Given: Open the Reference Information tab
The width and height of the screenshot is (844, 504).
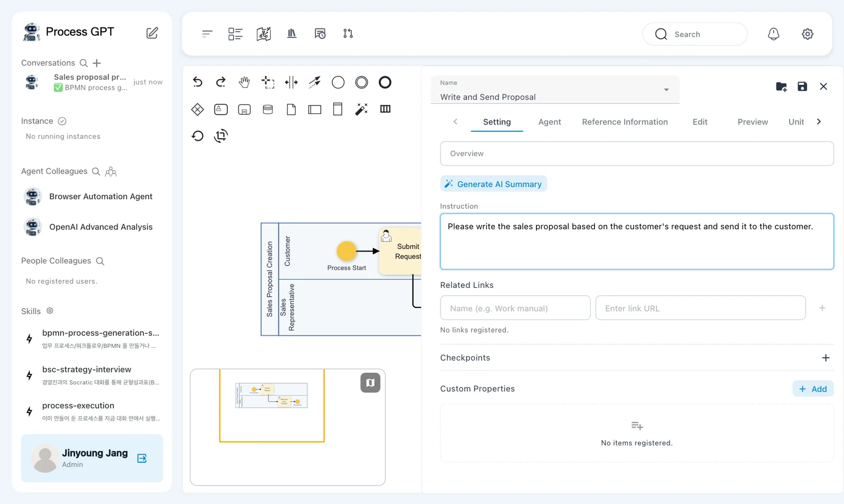Looking at the screenshot, I should (x=625, y=122).
